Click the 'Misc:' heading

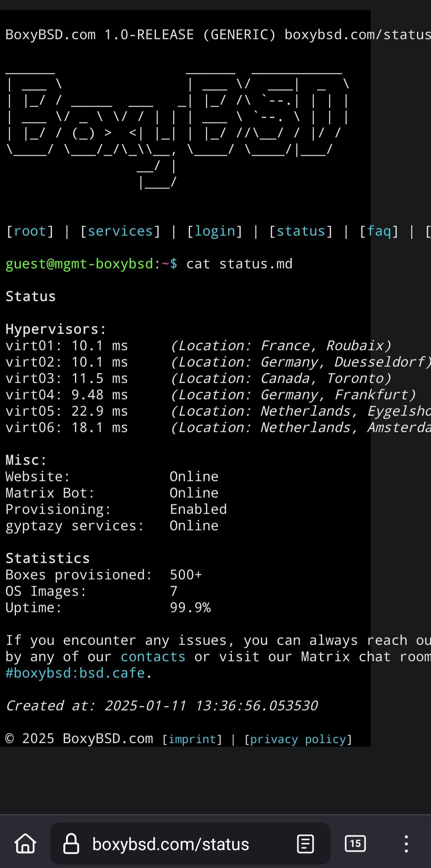click(x=26, y=460)
